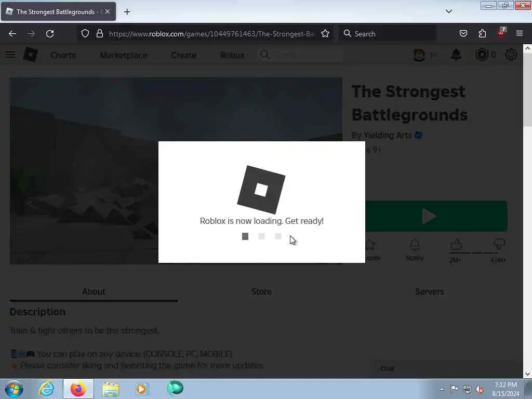The image size is (532, 399).
Task: Go to Roblox home via logo
Action: pos(31,55)
